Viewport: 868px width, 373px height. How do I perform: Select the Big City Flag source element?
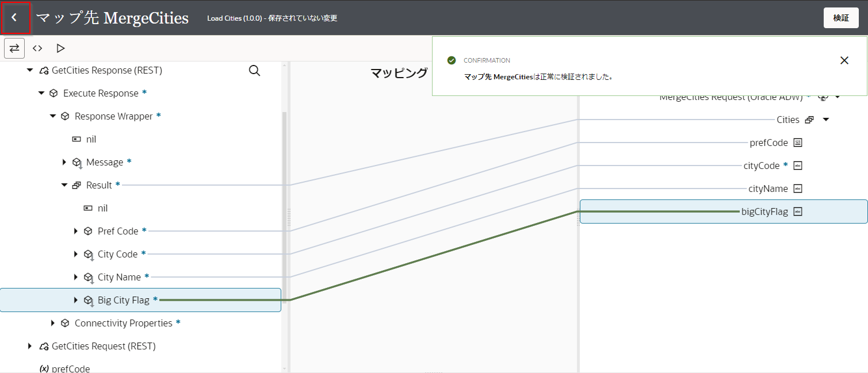123,300
